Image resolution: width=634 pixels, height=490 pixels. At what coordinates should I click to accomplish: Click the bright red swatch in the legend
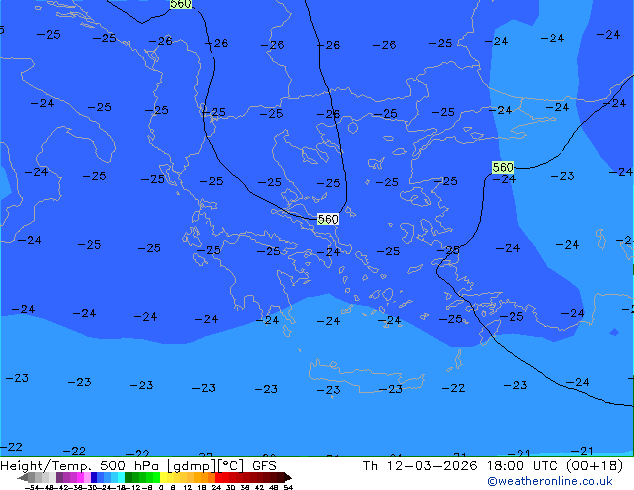pos(219,477)
